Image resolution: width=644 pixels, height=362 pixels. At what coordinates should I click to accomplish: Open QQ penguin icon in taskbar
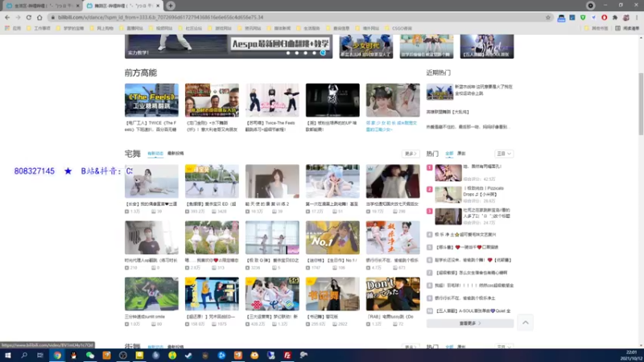pyautogui.click(x=73, y=356)
